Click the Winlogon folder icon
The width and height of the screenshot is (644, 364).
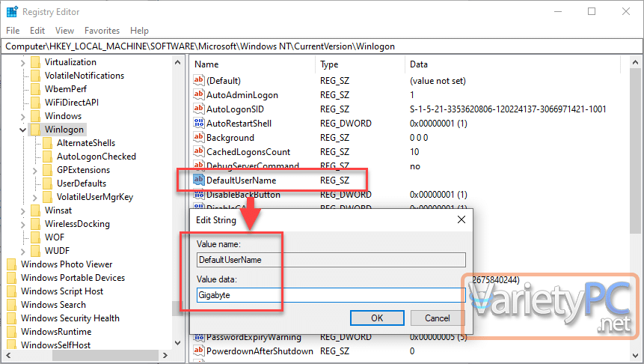(x=36, y=130)
